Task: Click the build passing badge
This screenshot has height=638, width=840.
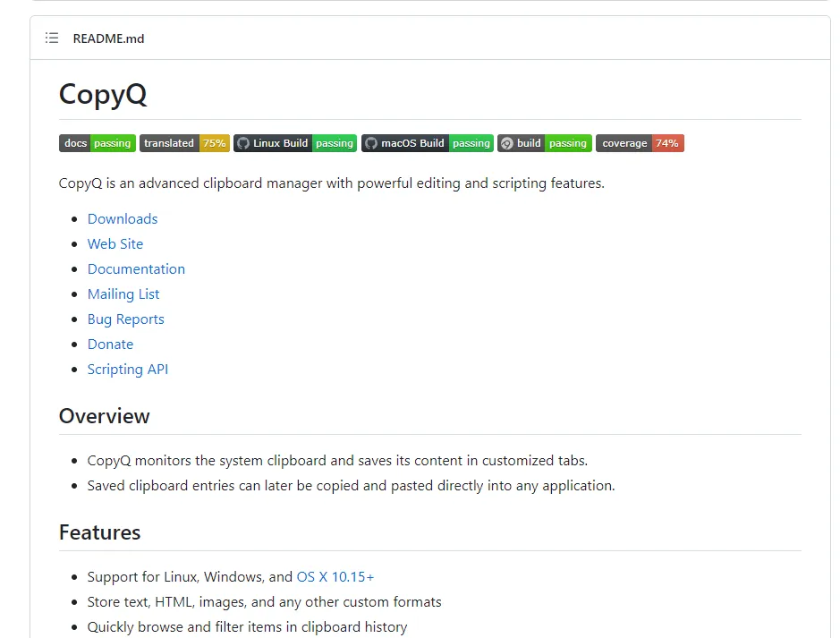Action: (x=544, y=143)
